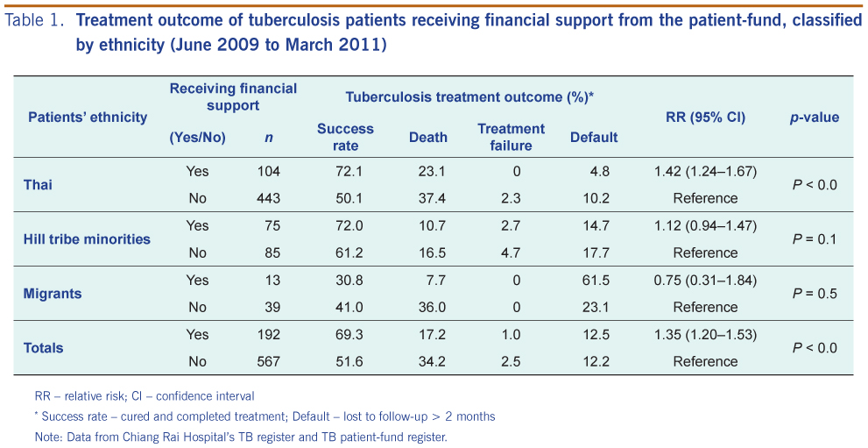
Task: Select the P = 0.5 value
Action: 815,294
